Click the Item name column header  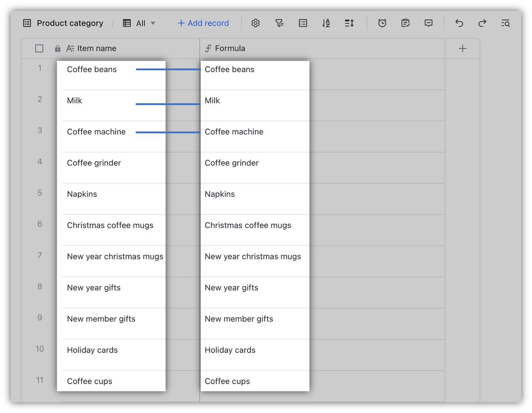96,49
